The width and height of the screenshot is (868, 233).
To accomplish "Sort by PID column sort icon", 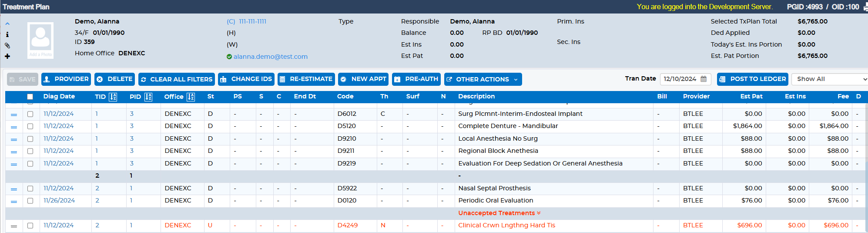I will (x=148, y=97).
